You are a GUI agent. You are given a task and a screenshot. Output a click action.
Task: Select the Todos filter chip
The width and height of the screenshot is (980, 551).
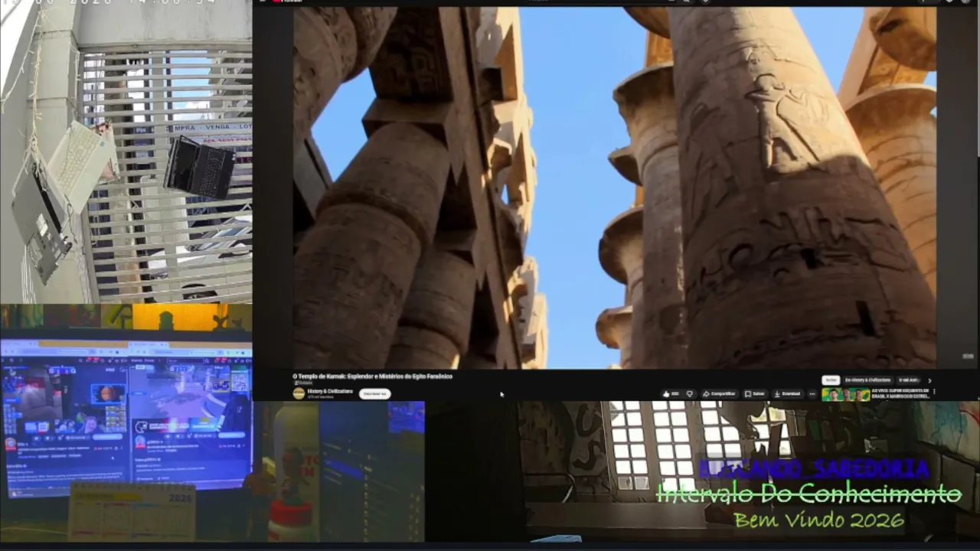tap(831, 380)
